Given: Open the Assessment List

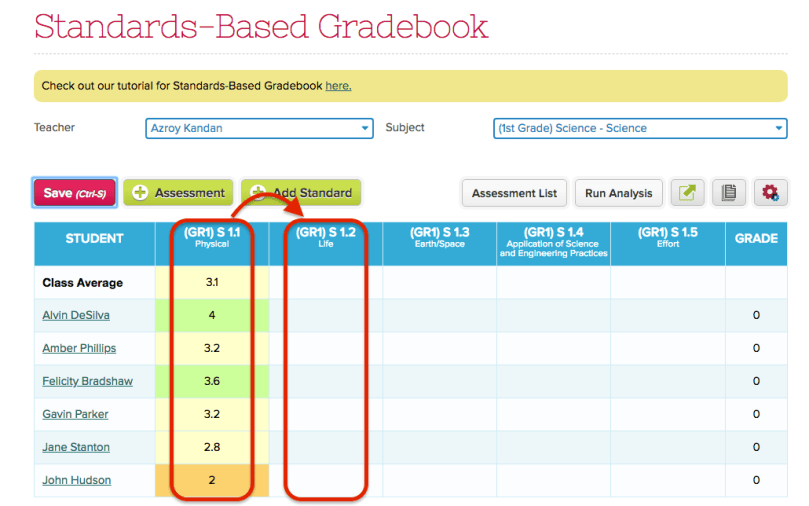Looking at the screenshot, I should [514, 193].
